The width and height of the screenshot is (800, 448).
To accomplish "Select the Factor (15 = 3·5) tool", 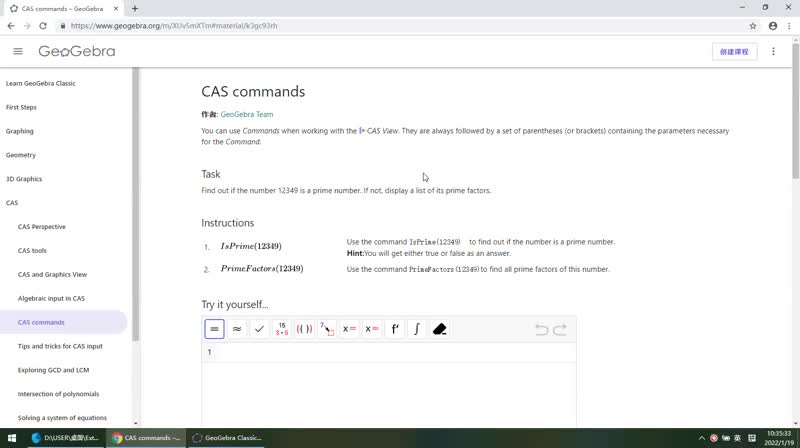I will pos(282,329).
